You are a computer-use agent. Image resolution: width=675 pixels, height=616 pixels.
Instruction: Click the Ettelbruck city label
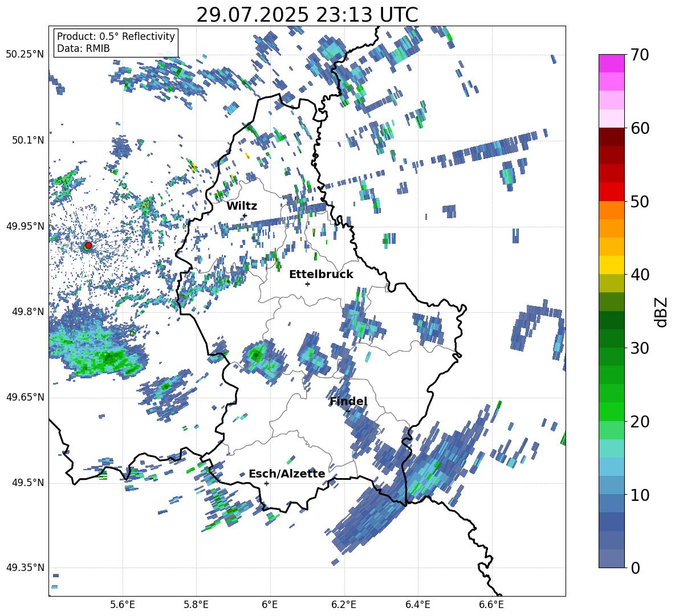(321, 275)
